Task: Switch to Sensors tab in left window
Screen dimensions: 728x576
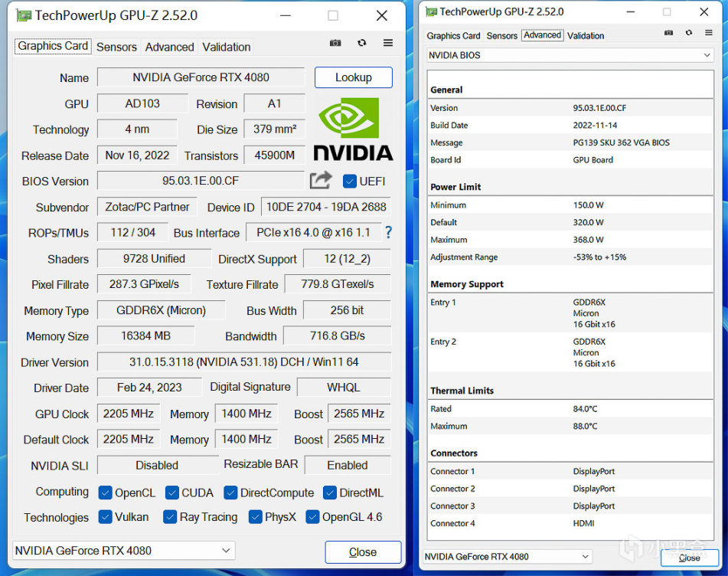Action: (116, 47)
